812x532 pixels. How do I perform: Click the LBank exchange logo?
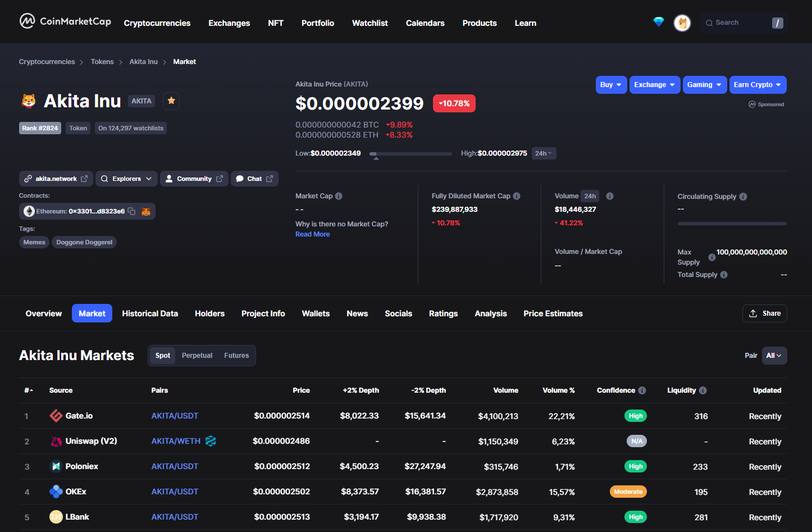(x=56, y=517)
